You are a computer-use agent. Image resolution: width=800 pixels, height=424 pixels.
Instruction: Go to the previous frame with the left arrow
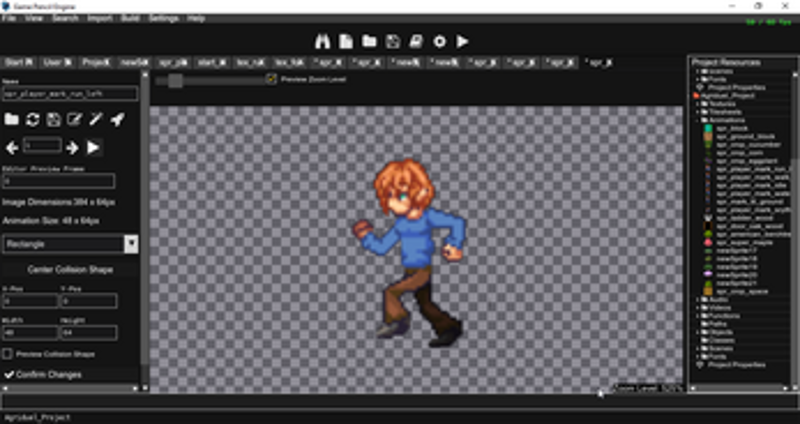point(12,148)
